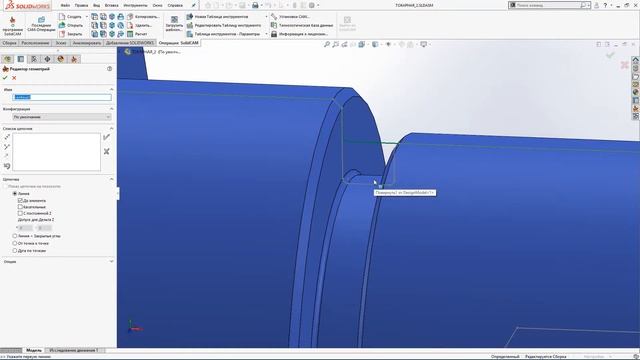Click inside the chain list box
Image resolution: width=640 pixels, height=360 pixels.
(56, 152)
